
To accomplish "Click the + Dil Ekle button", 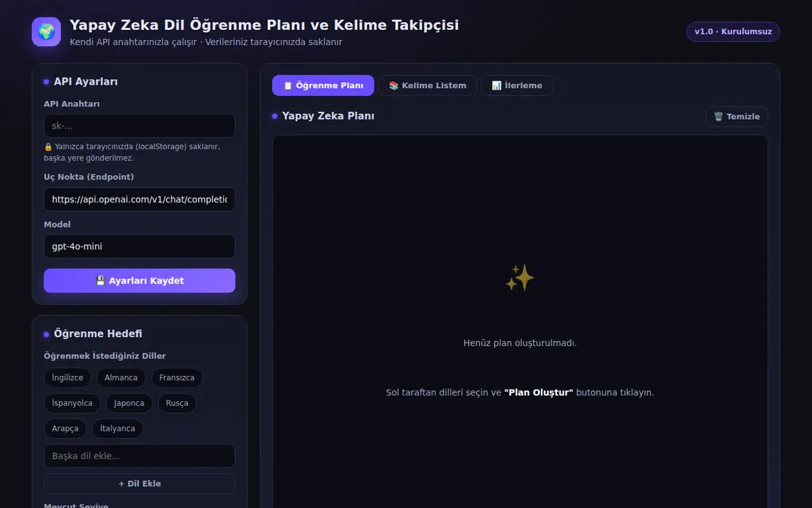I will click(x=139, y=484).
